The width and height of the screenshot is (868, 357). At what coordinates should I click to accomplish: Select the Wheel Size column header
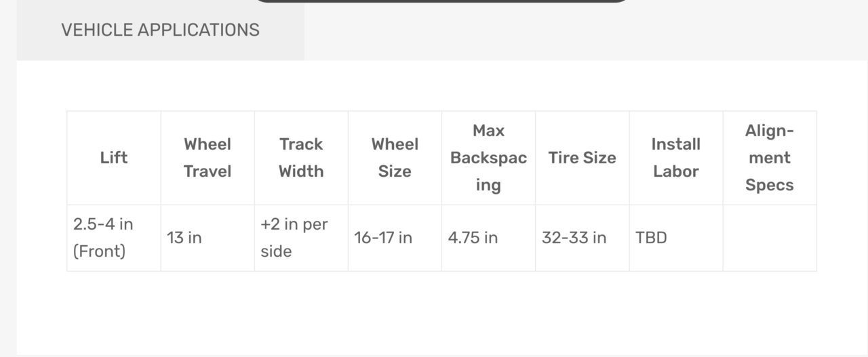click(395, 158)
